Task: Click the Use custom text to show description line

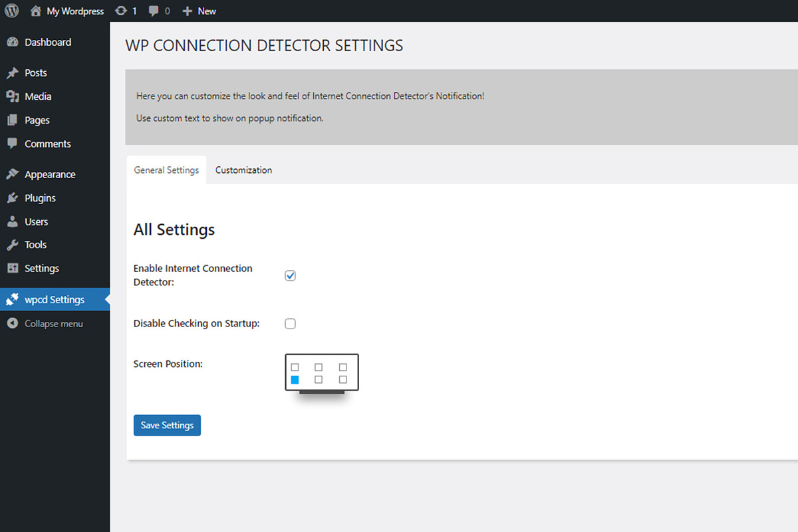Action: click(230, 118)
